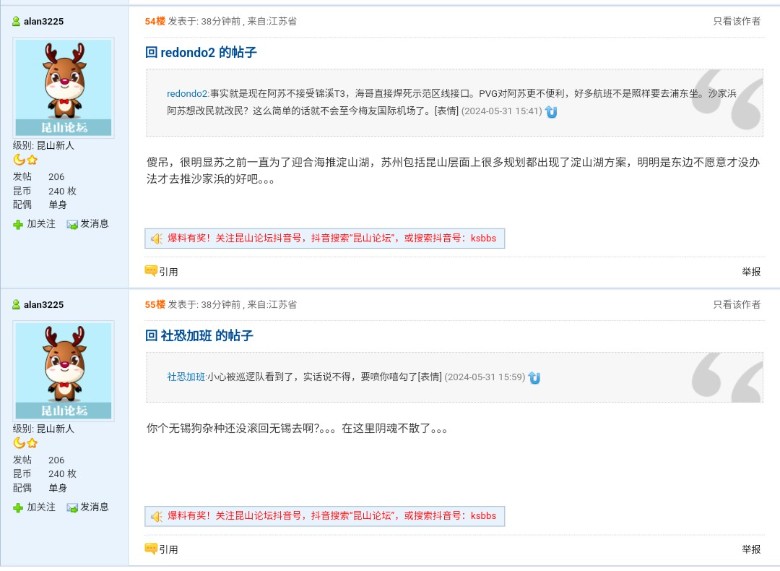Click the 加关注 plus icon in the 54楼 post

point(18,225)
